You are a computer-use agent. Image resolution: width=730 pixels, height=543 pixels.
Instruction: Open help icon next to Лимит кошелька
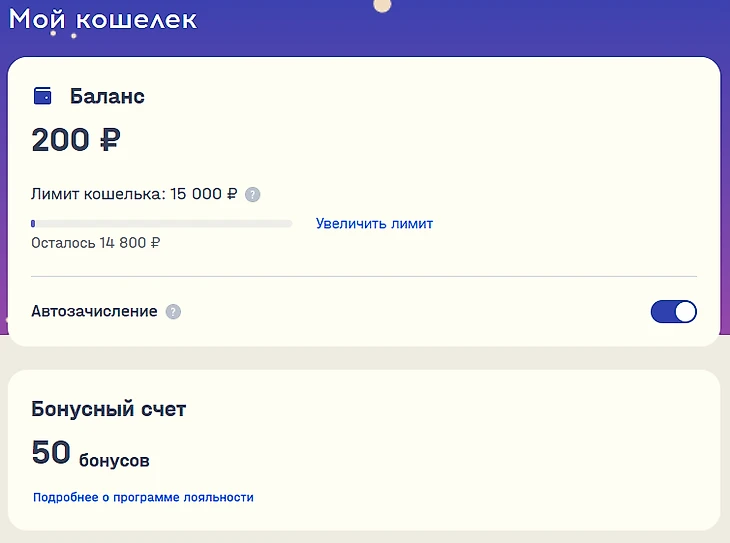click(253, 195)
